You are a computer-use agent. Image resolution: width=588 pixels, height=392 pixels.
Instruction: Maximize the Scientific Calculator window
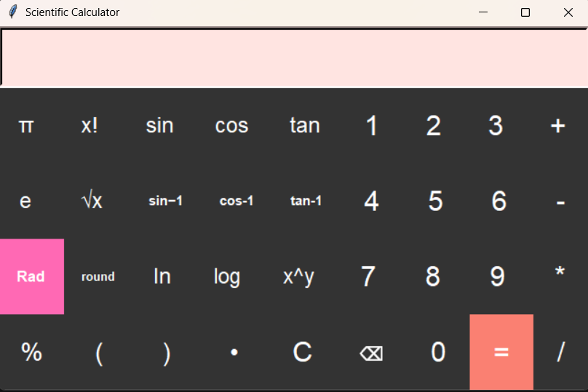[x=525, y=12]
